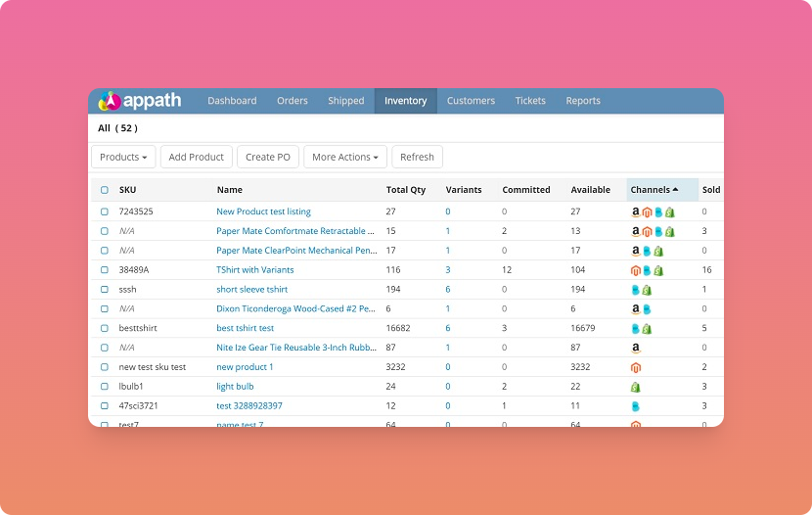Screen dimensions: 812x515
Task: Open the Products dropdown
Action: 123,157
